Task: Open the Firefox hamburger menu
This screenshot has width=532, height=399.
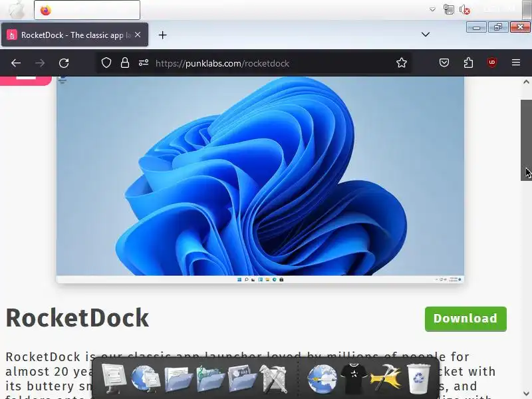Action: pyautogui.click(x=516, y=63)
